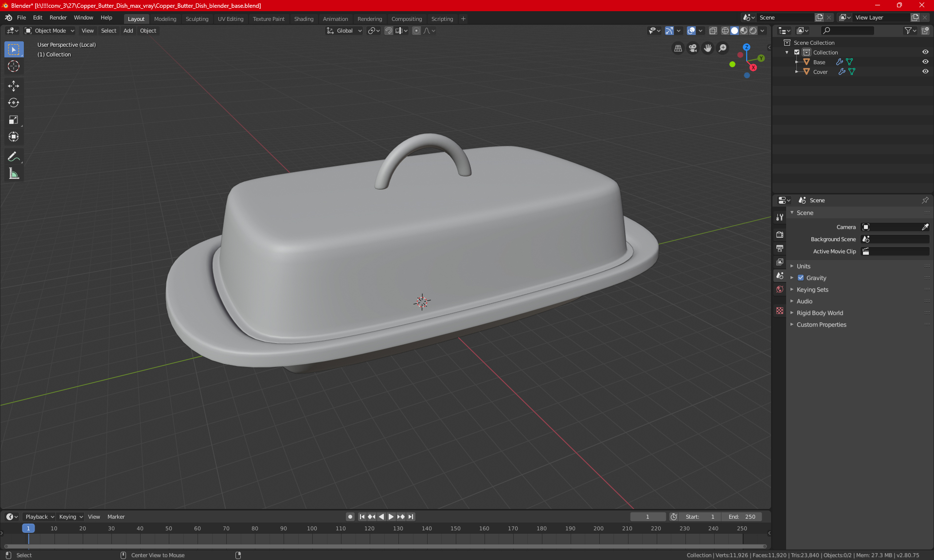The image size is (934, 560).
Task: Click the Z axis navigation gizmo
Action: pyautogui.click(x=746, y=47)
